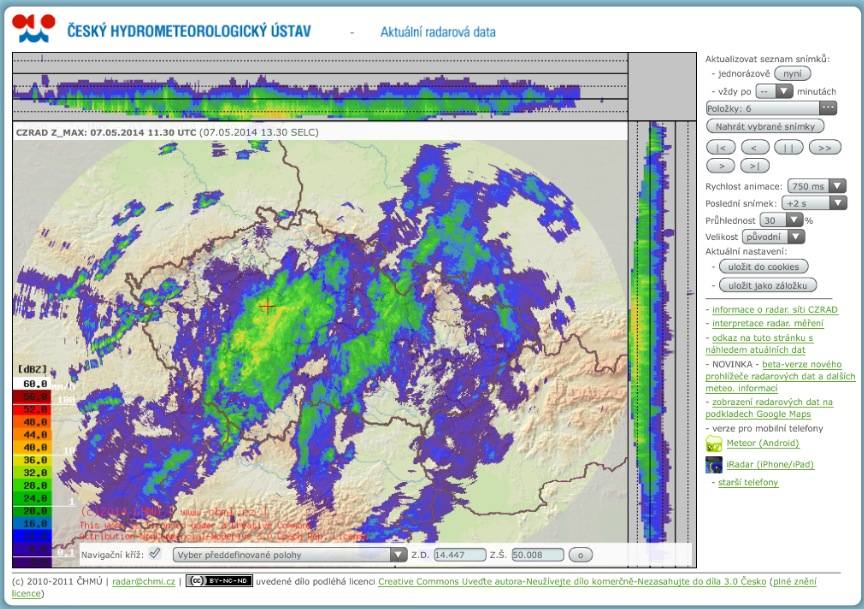Open Poslední snímek +2 s dropdown
864x609 pixels.
coord(814,203)
